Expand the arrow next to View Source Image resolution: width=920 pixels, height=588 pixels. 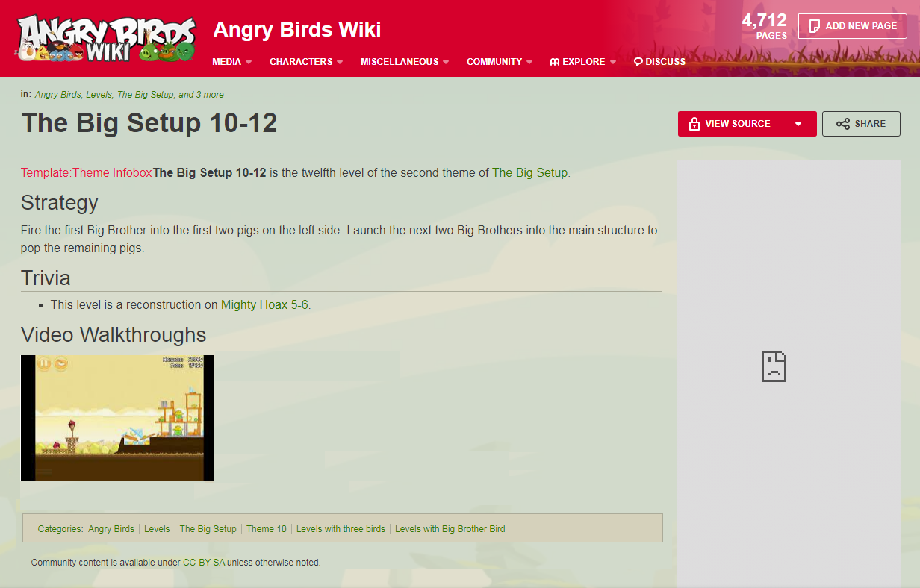click(x=798, y=124)
